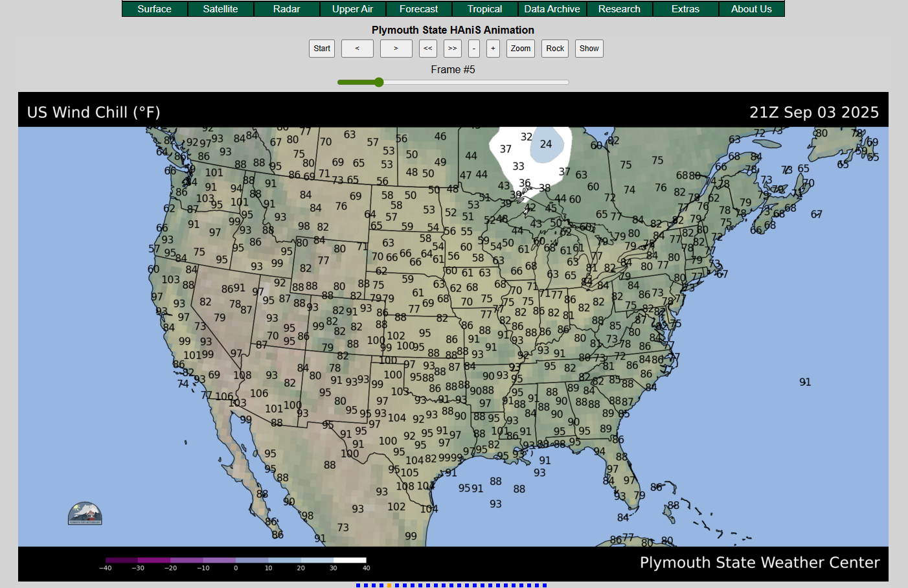Viewport: 908px width, 588px height.
Task: Speed up the animation with the + control
Action: [x=493, y=48]
